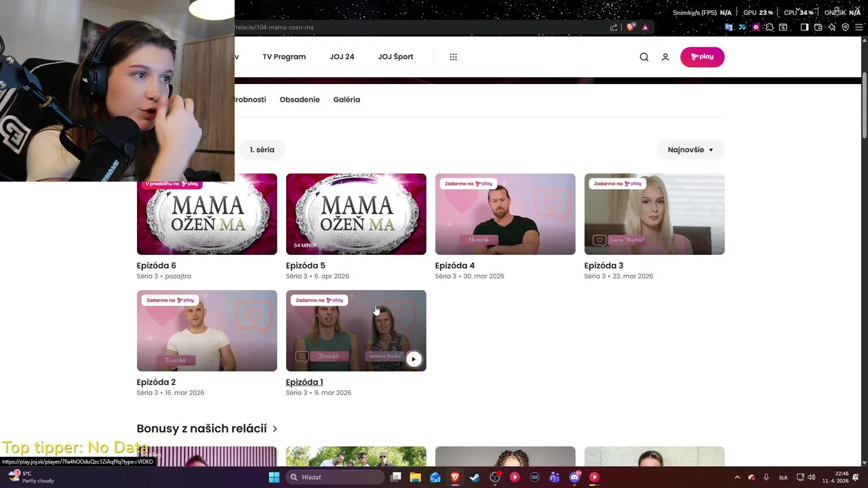Open Steam from the taskbar
The width and height of the screenshot is (868, 488).
(475, 477)
